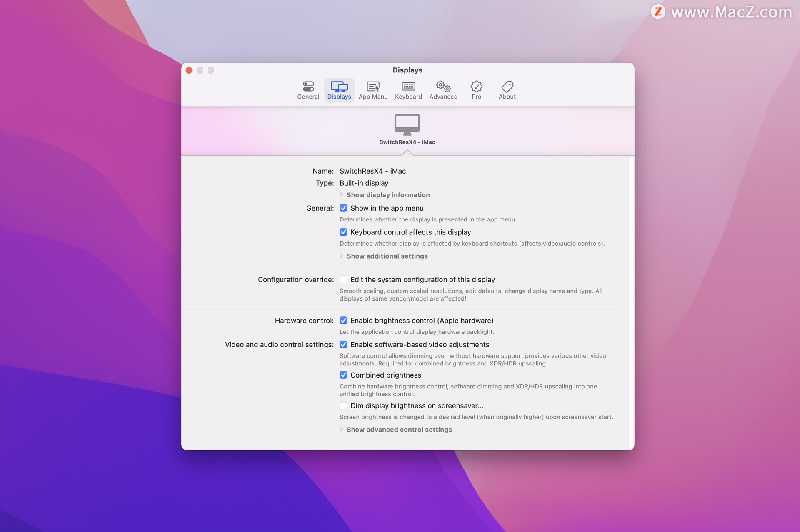This screenshot has height=532, width=800.
Task: Open the About tab
Action: [507, 89]
